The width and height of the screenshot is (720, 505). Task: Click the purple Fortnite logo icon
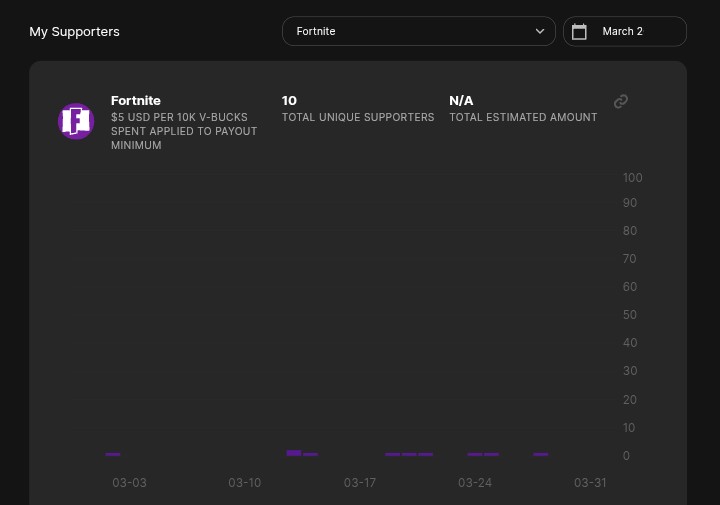pyautogui.click(x=76, y=121)
